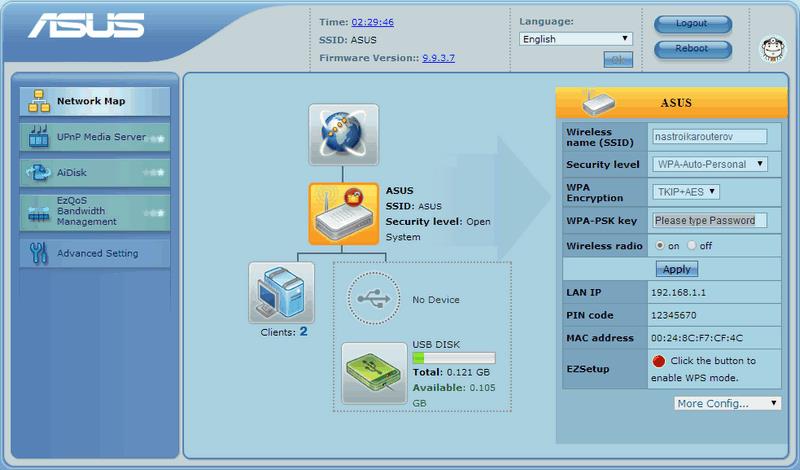Click the Apply button

(x=677, y=269)
